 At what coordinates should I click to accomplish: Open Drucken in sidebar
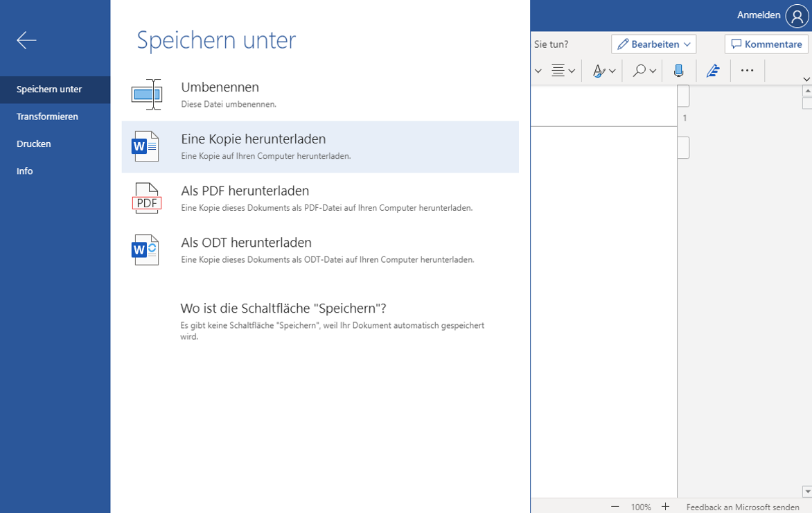coord(55,144)
